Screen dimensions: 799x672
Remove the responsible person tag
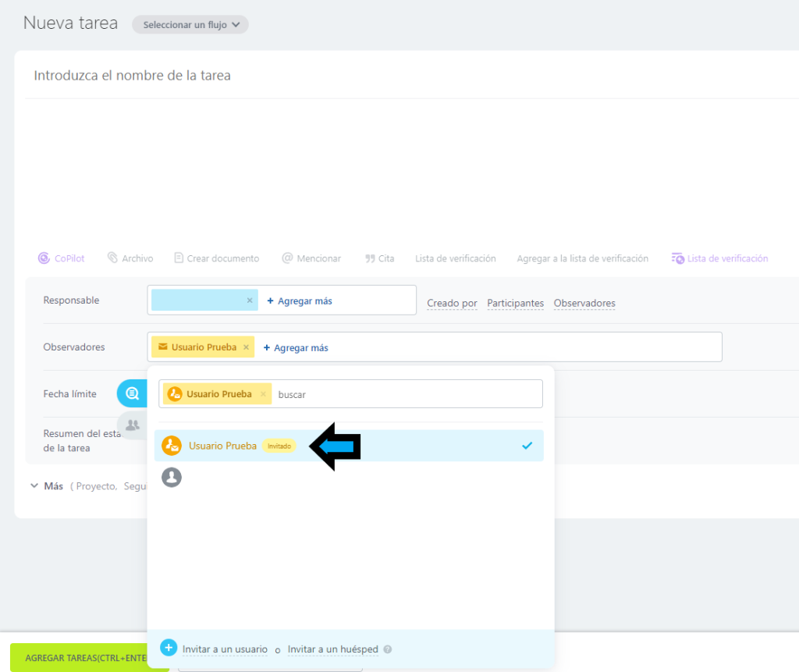click(x=250, y=300)
